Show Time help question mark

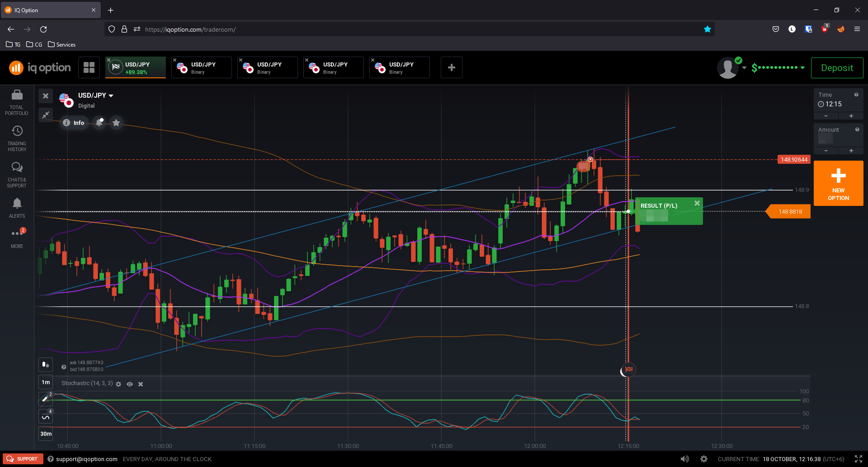[856, 95]
